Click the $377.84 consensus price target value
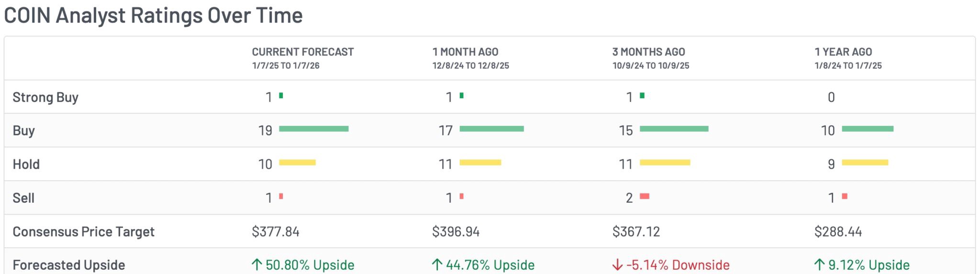The width and height of the screenshot is (980, 274). click(276, 232)
